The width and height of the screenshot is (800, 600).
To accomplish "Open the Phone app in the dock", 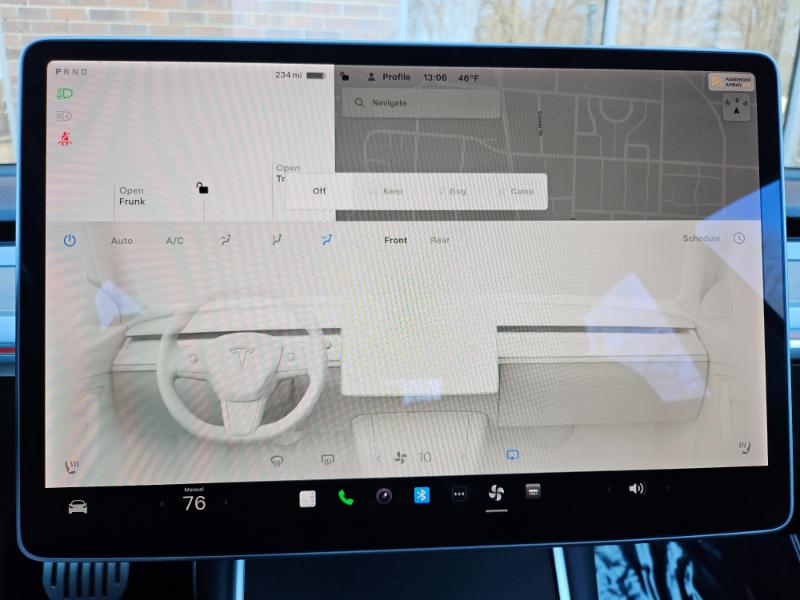I will (346, 497).
